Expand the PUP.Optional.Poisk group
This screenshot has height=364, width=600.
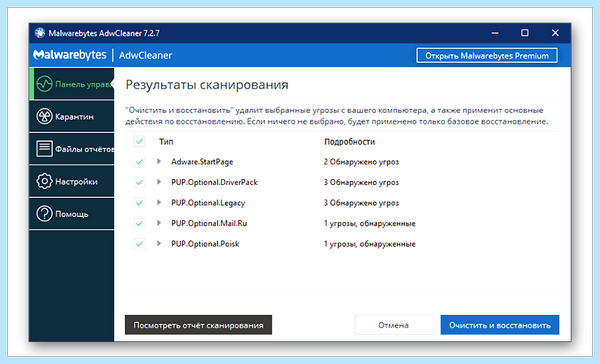tap(159, 243)
